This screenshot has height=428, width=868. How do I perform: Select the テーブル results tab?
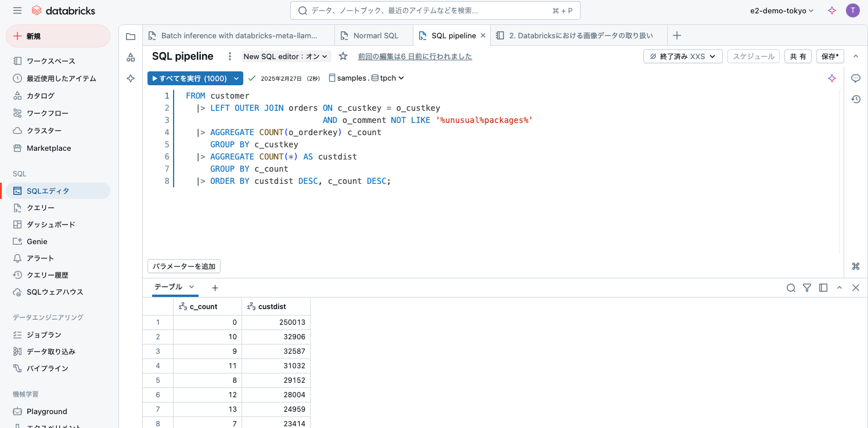coord(168,286)
